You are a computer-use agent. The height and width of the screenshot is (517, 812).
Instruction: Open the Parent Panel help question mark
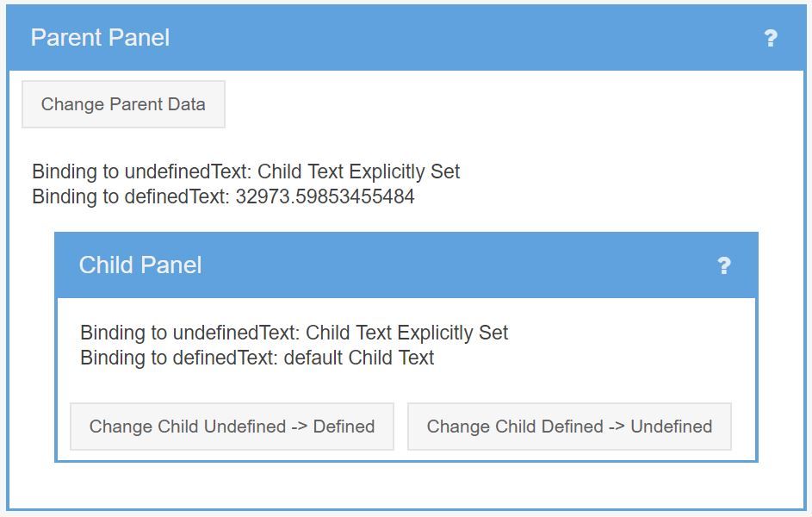(771, 38)
